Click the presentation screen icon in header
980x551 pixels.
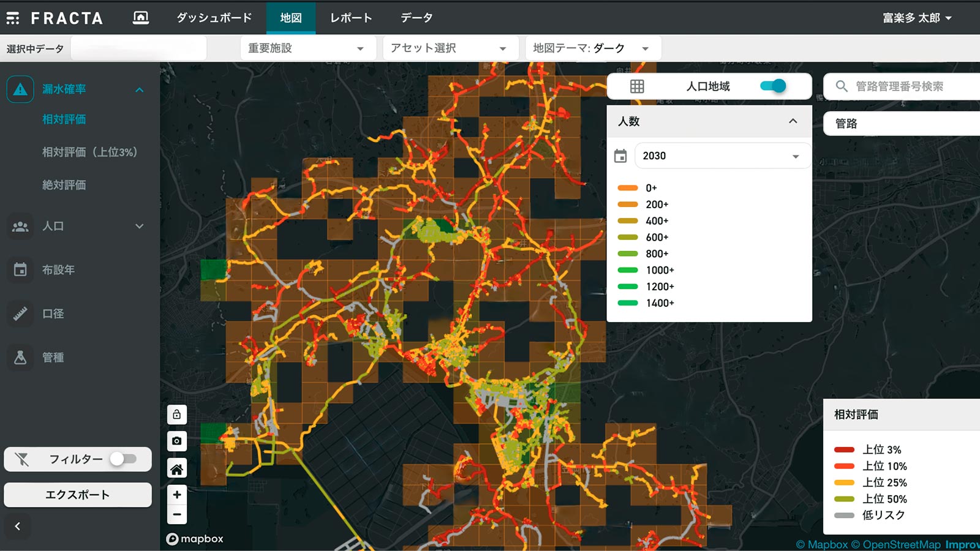tap(141, 18)
